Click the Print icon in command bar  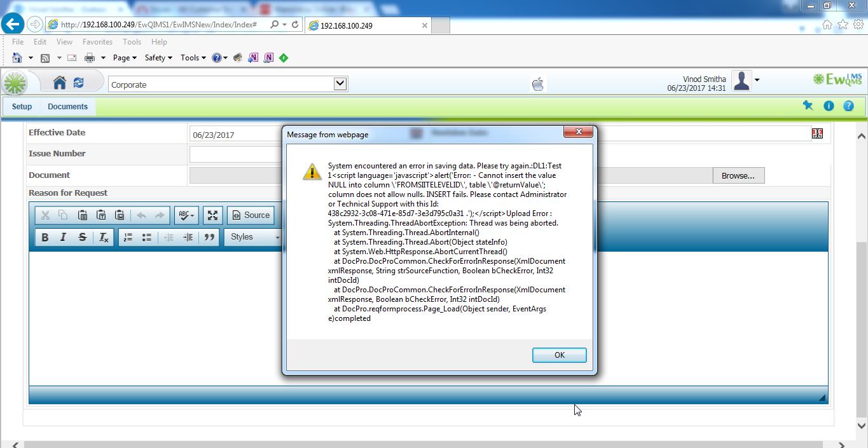coord(90,58)
